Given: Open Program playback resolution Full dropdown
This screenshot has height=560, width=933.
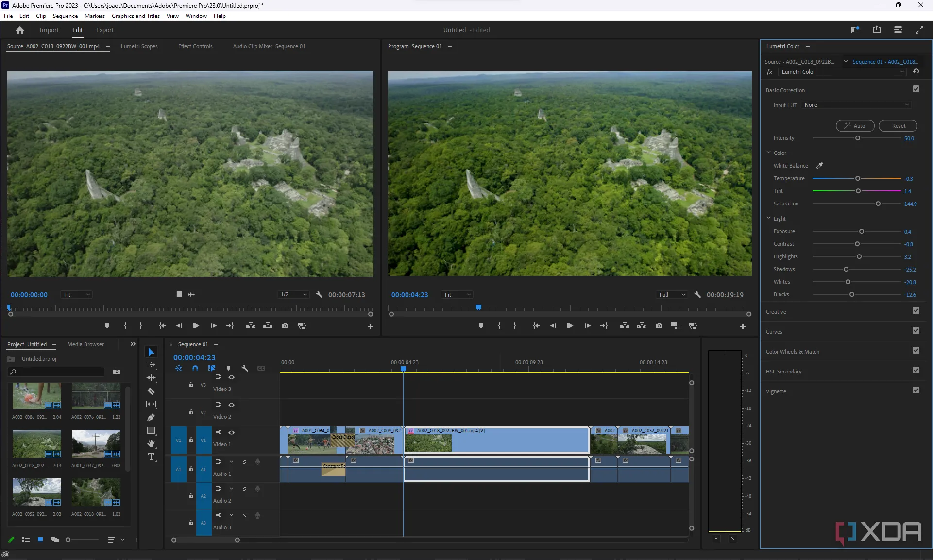Looking at the screenshot, I should [x=672, y=295].
